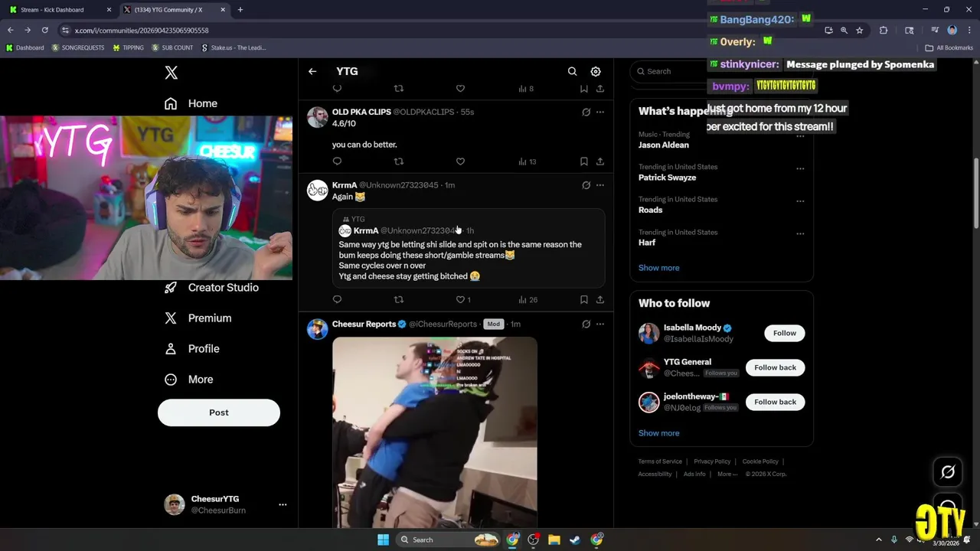Go to Profile in the sidebar

(x=192, y=349)
